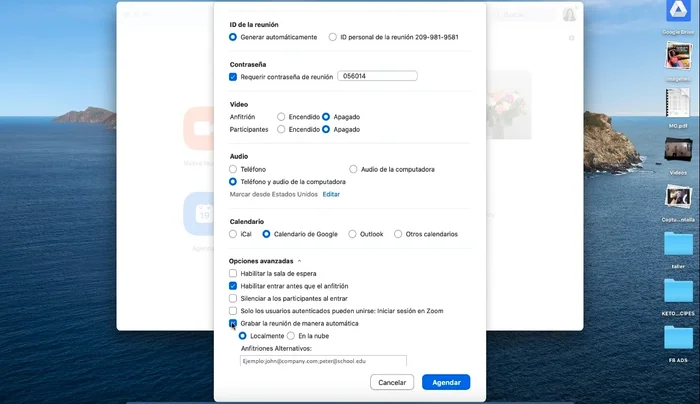Uncheck Requerir contraseña de reunión
The width and height of the screenshot is (700, 404).
click(x=233, y=76)
